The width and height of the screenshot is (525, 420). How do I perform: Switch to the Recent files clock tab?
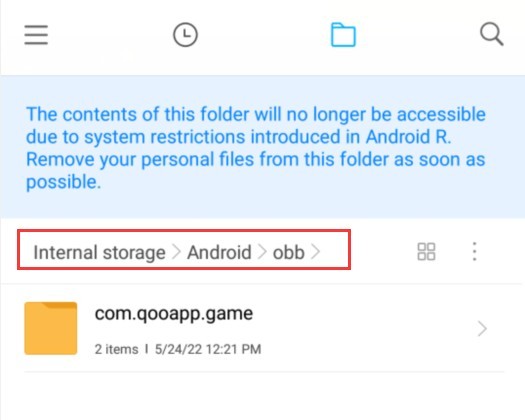tap(185, 34)
